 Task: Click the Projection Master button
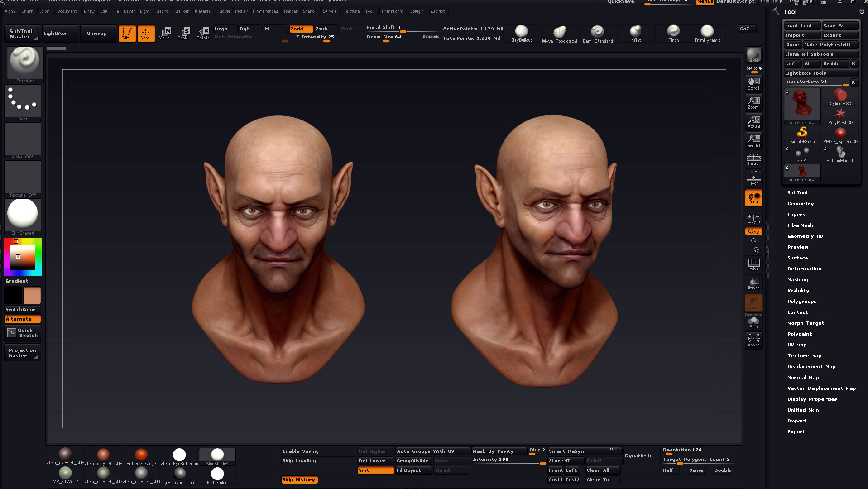click(x=23, y=353)
